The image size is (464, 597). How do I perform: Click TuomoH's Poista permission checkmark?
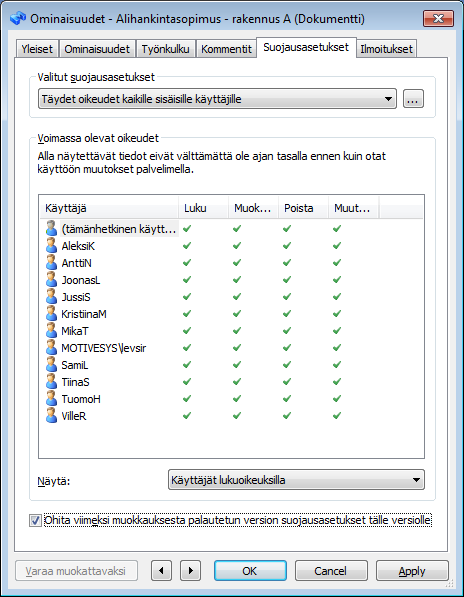tap(287, 399)
